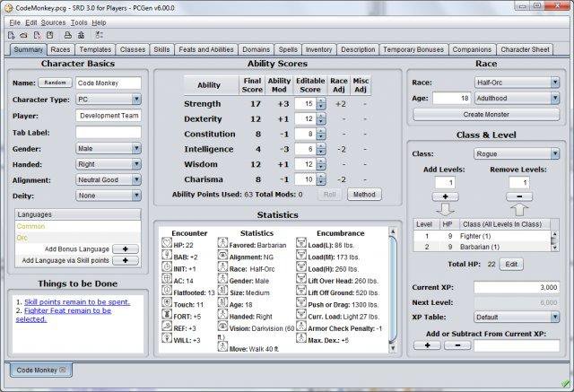Click the New character toolbar icon
This screenshot has width=574, height=392.
[x=12, y=35]
